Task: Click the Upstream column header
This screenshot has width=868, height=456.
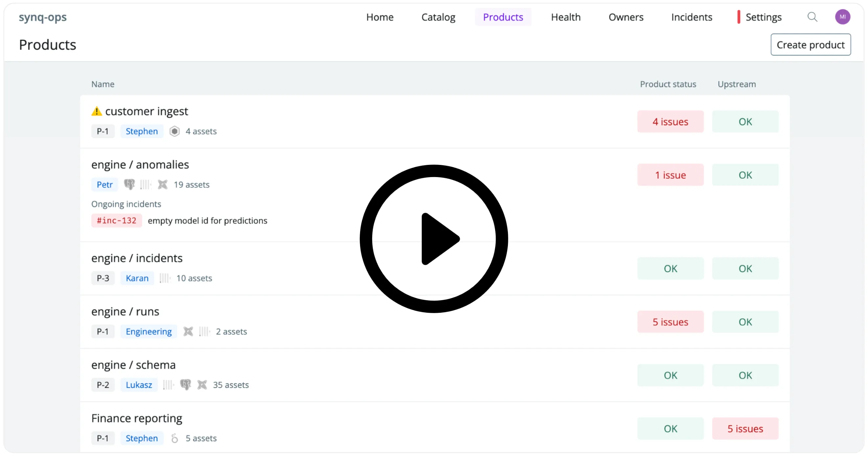Action: [x=737, y=84]
